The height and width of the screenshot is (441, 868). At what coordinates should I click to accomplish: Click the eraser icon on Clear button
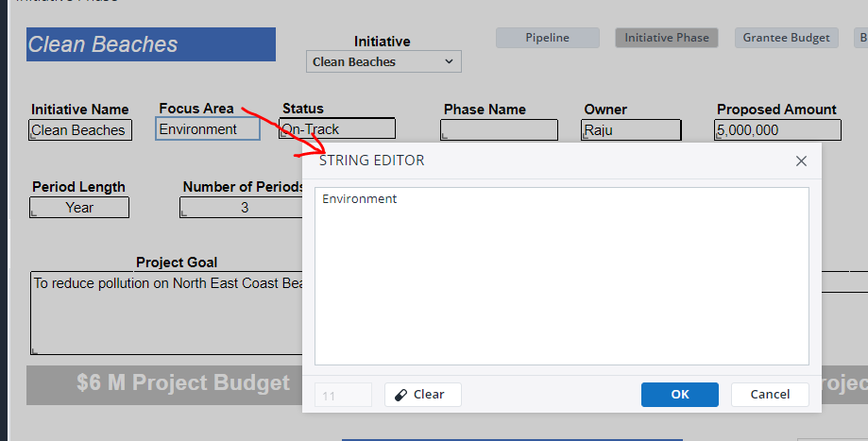400,395
